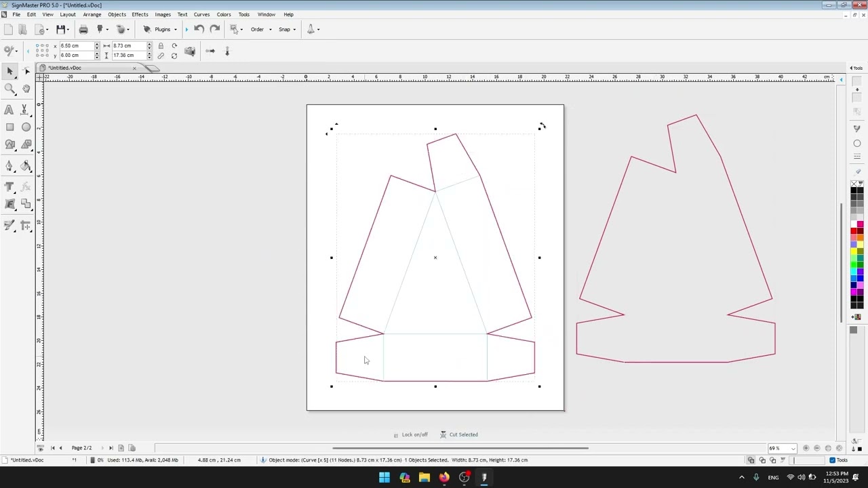868x488 pixels.
Task: Open the Plugins dropdown
Action: 160,29
